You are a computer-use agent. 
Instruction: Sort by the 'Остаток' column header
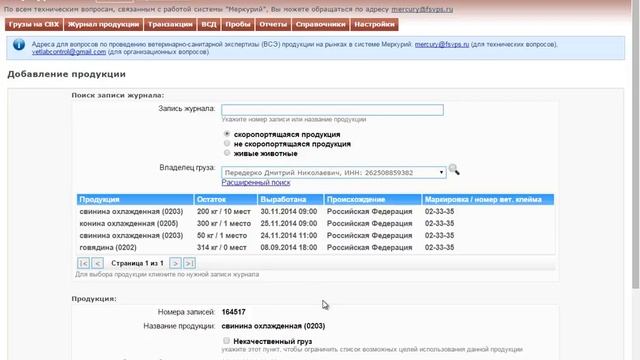[x=226, y=200]
